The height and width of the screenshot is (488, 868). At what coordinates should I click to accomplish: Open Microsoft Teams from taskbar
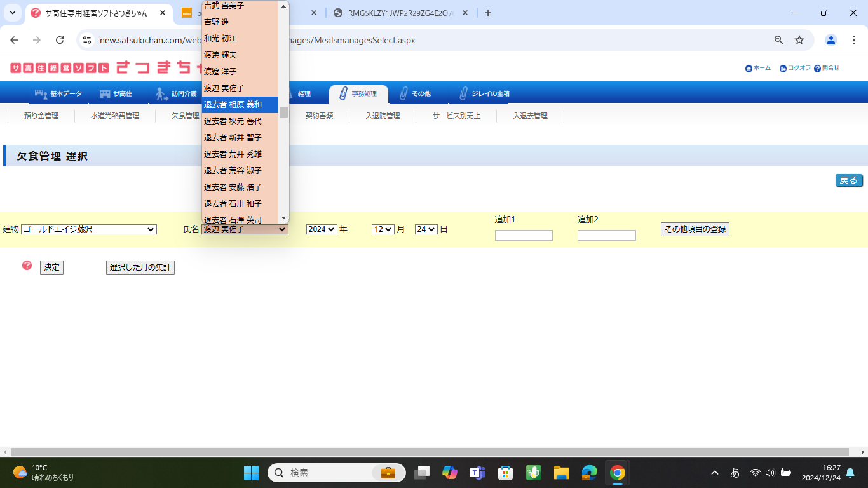(x=477, y=473)
